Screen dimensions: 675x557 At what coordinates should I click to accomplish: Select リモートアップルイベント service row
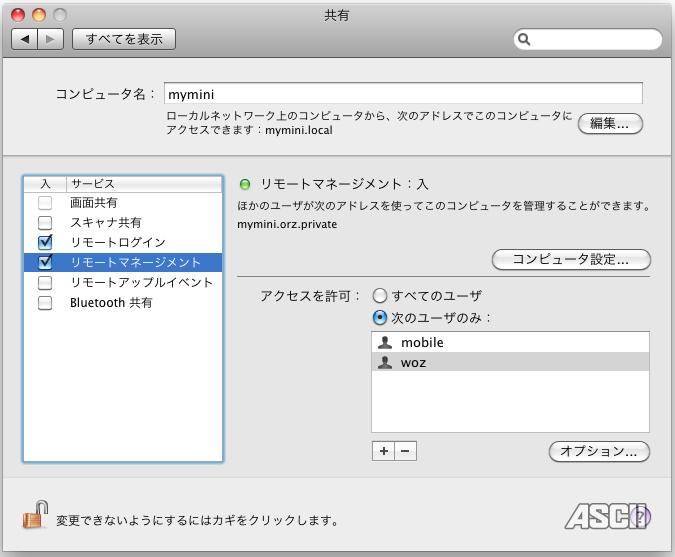point(123,282)
